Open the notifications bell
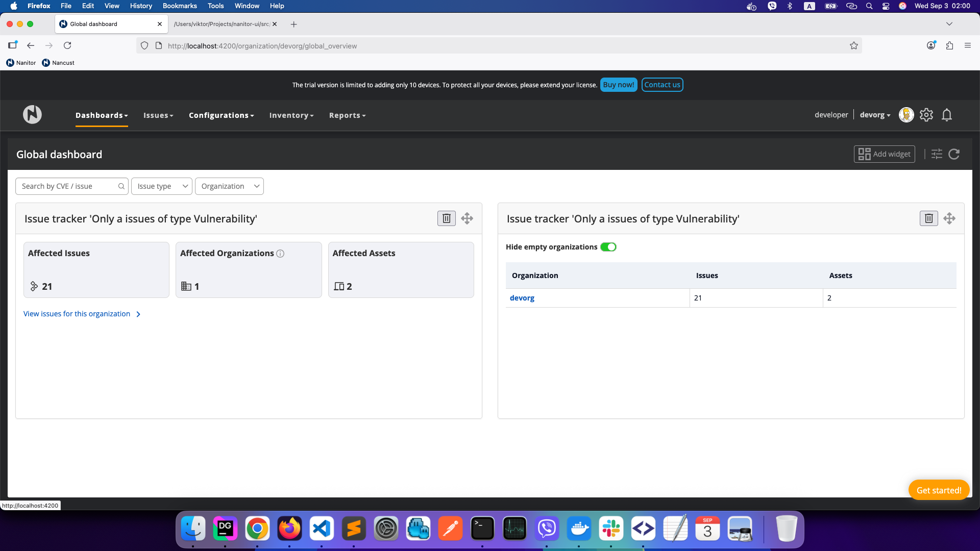 946,115
